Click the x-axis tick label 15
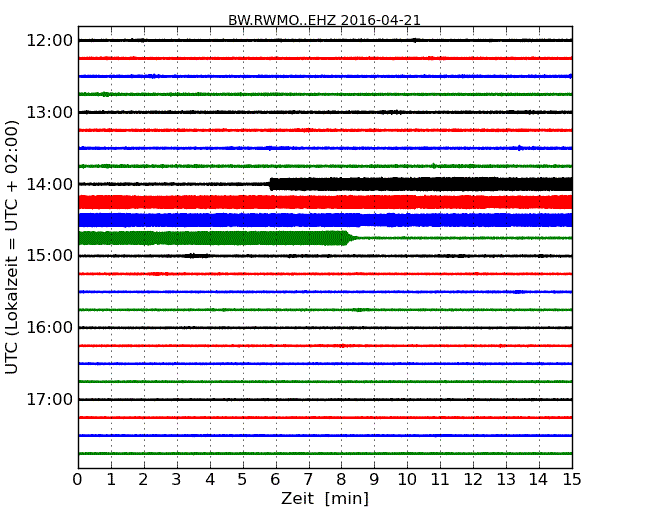This screenshot has height=520, width=650. (572, 480)
